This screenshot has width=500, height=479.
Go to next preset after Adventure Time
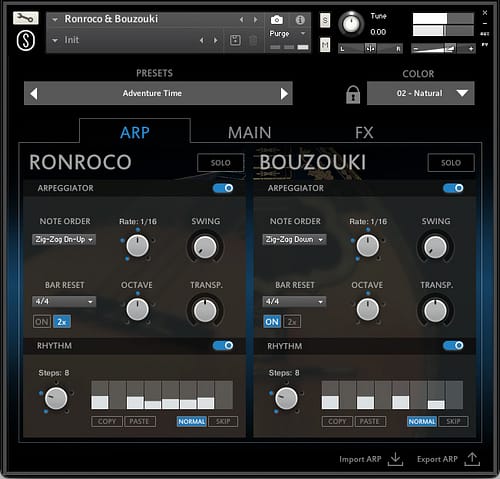click(x=284, y=94)
